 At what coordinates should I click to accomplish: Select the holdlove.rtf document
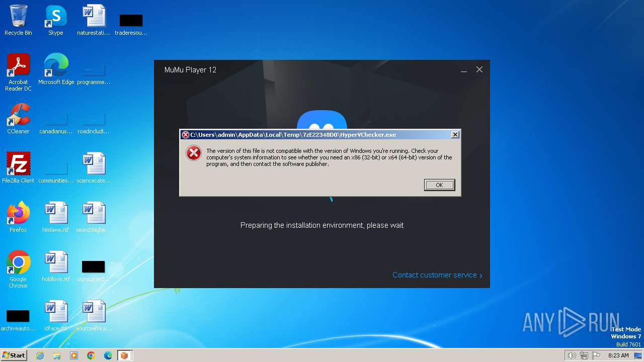pyautogui.click(x=56, y=266)
